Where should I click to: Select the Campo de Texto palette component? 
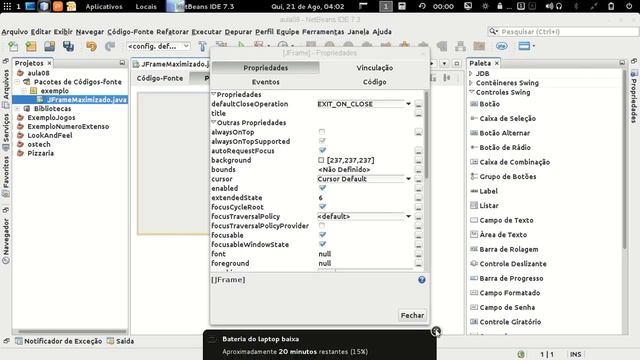[502, 220]
